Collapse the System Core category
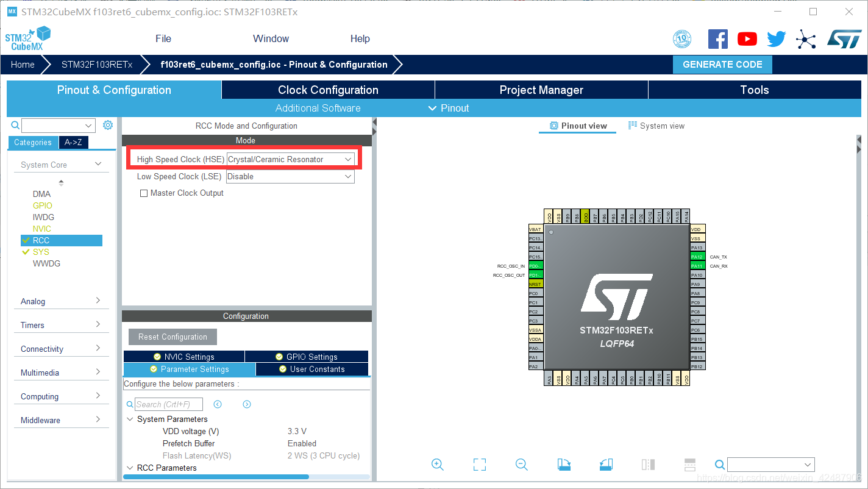 61,165
